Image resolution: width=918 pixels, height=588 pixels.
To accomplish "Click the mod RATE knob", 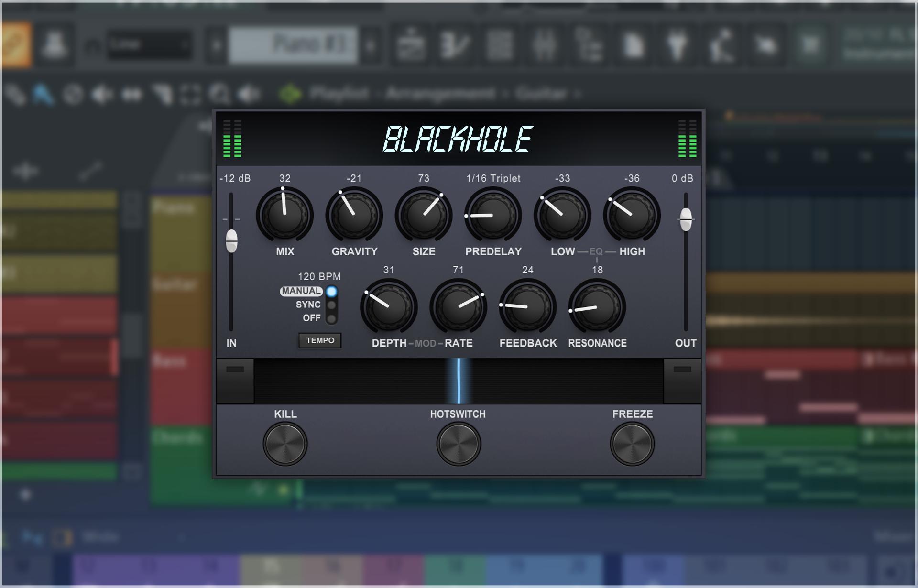I will pyautogui.click(x=458, y=307).
